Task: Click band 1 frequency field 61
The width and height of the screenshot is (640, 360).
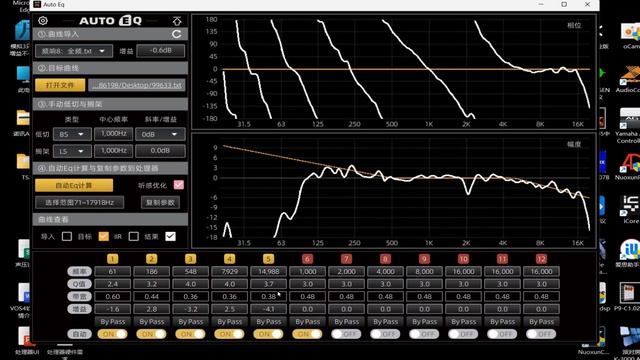Action: (113, 271)
